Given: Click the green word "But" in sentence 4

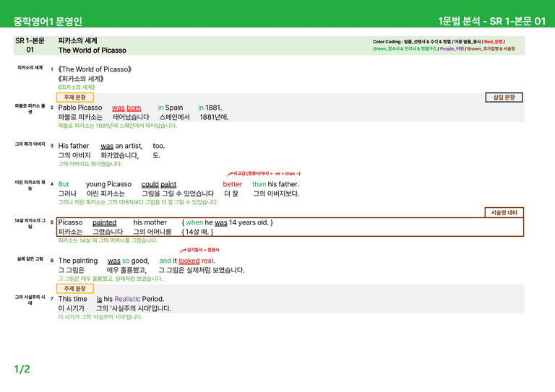Looking at the screenshot, I should coord(64,184).
